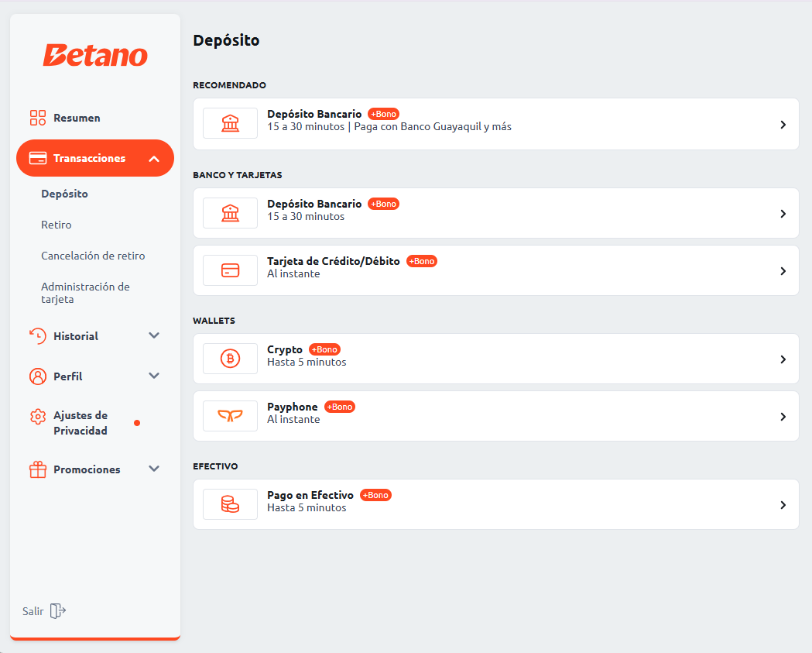Screen dimensions: 812x653
Task: Click the BANCO Y TARJETAS heading
Action: point(237,175)
